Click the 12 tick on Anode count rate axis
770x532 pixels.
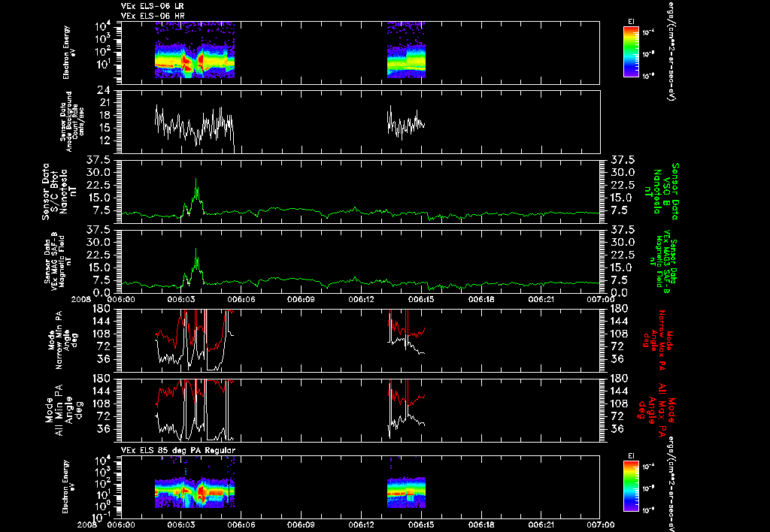tap(104, 141)
